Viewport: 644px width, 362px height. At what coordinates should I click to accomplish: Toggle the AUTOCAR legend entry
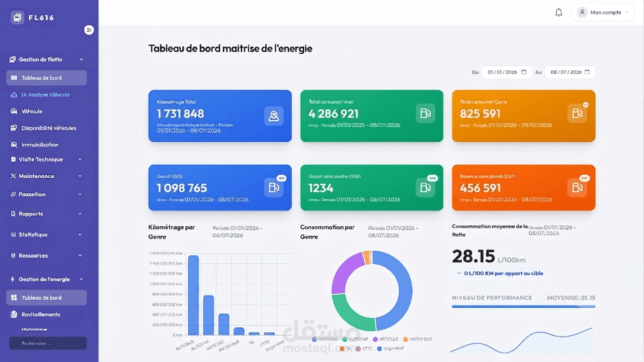click(x=355, y=339)
